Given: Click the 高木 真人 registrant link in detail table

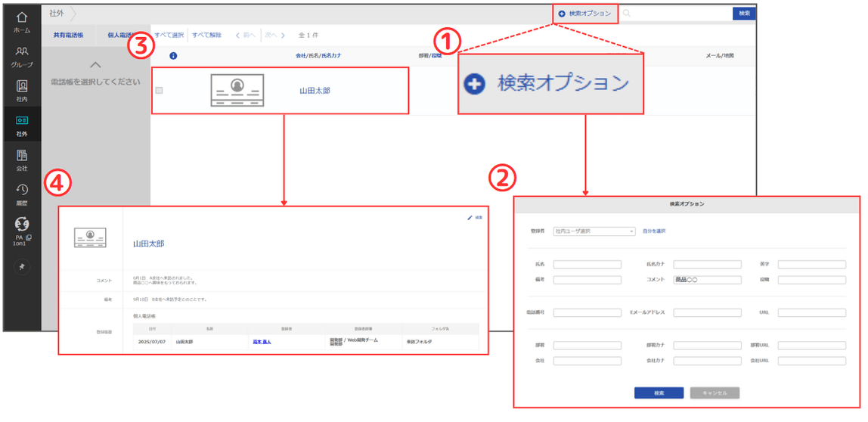Looking at the screenshot, I should click(x=262, y=342).
